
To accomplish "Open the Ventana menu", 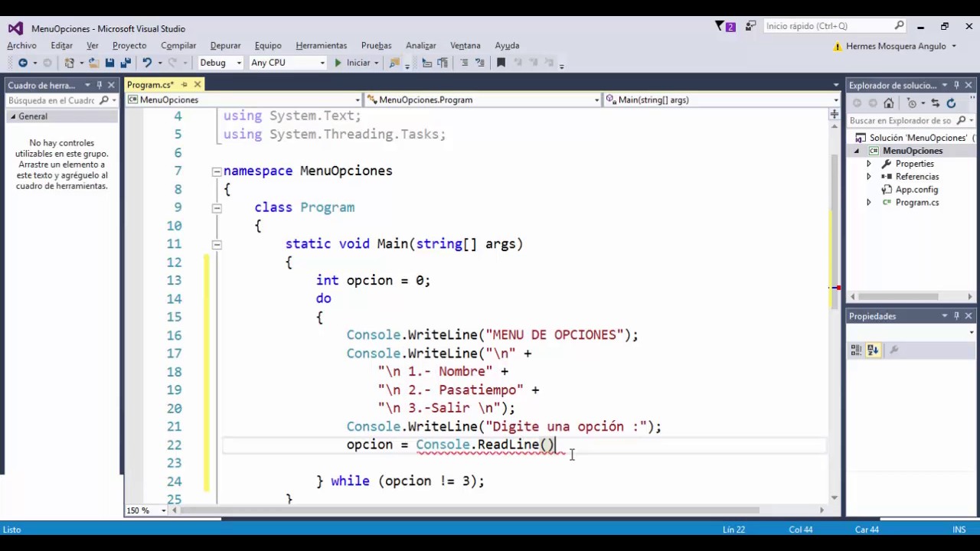I will click(465, 46).
